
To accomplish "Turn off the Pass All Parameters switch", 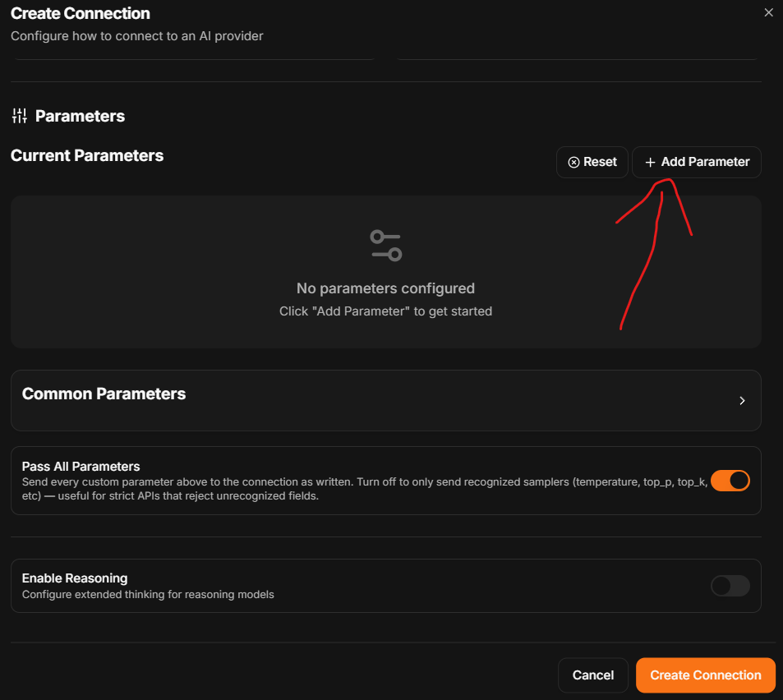I will 730,481.
